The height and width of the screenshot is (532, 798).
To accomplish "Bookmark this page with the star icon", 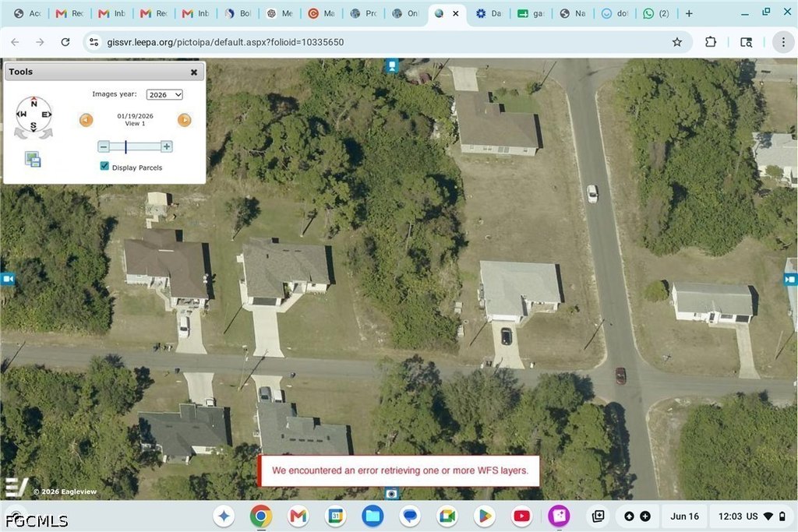I will [677, 42].
